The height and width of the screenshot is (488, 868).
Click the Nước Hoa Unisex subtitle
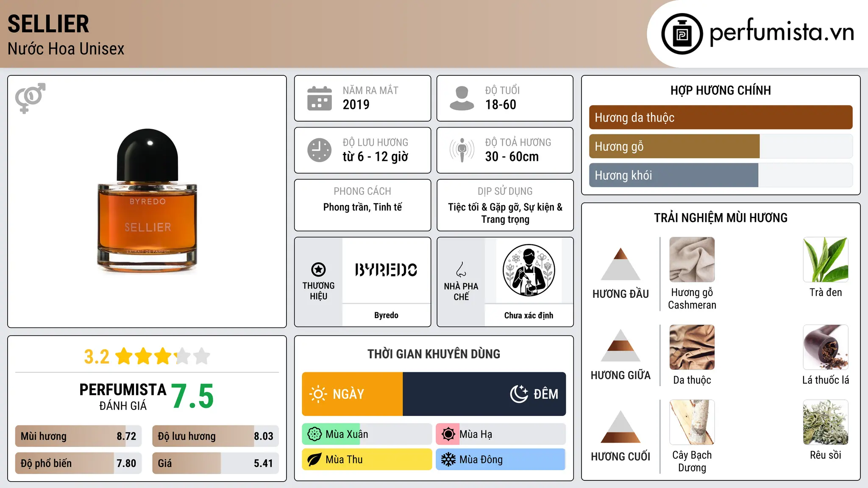pyautogui.click(x=66, y=49)
